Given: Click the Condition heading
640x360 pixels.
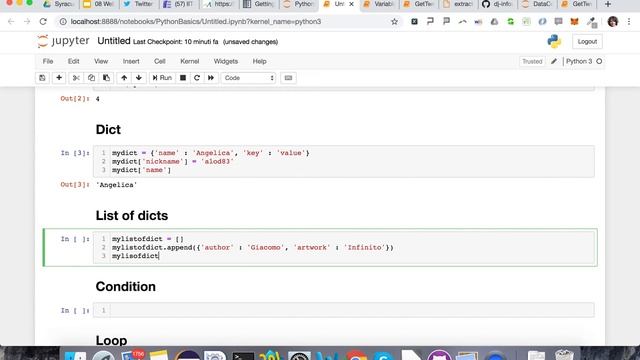Looking at the screenshot, I should click(x=126, y=287).
